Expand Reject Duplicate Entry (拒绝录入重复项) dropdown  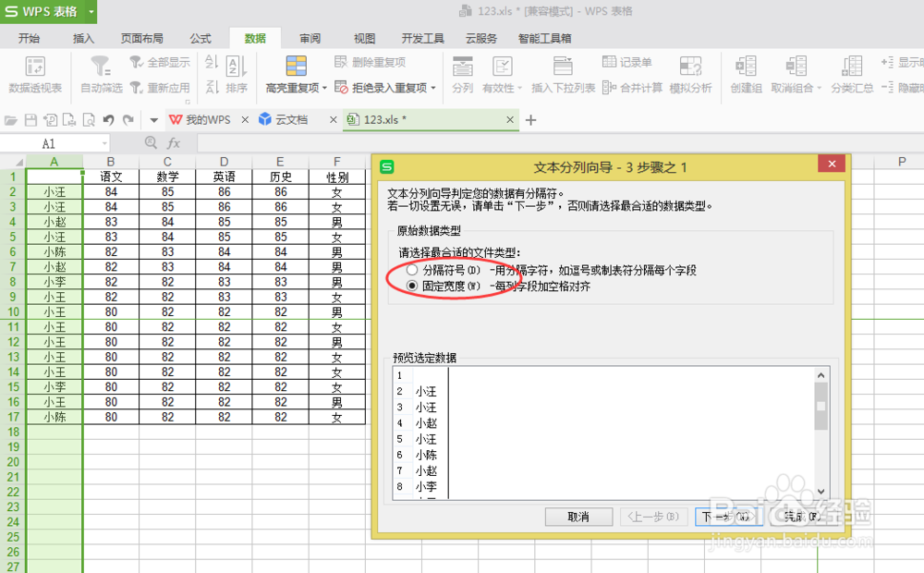click(x=433, y=88)
